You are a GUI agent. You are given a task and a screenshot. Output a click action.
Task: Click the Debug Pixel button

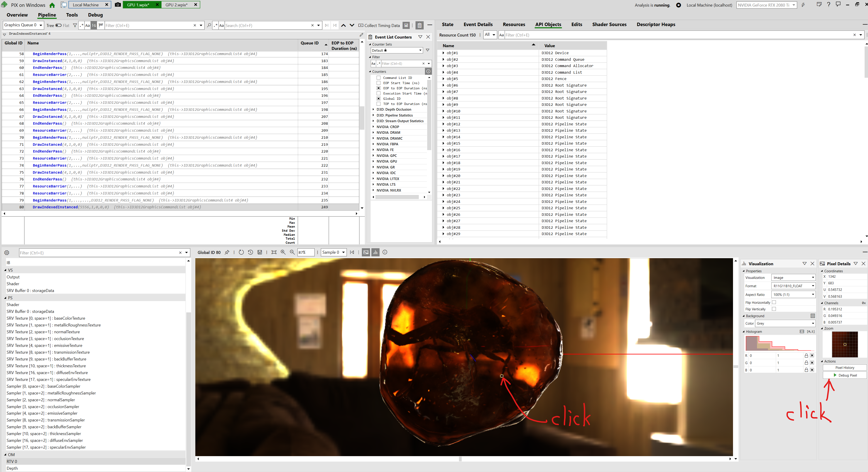coord(844,375)
